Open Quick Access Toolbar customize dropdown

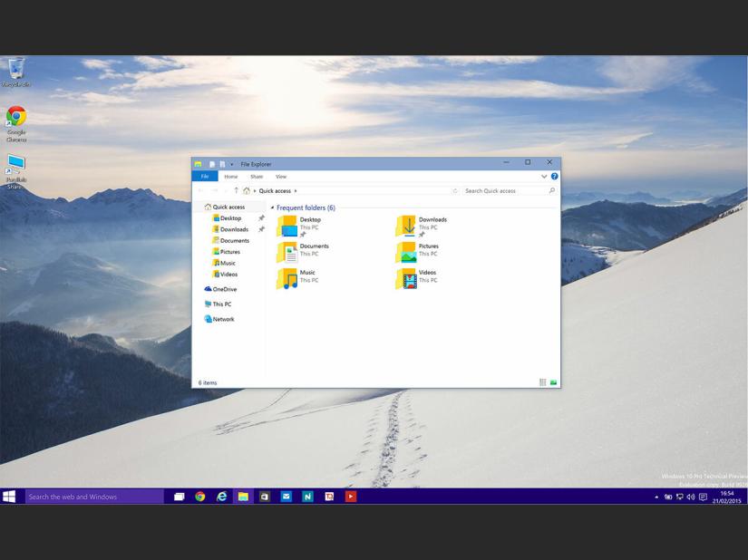(x=232, y=164)
